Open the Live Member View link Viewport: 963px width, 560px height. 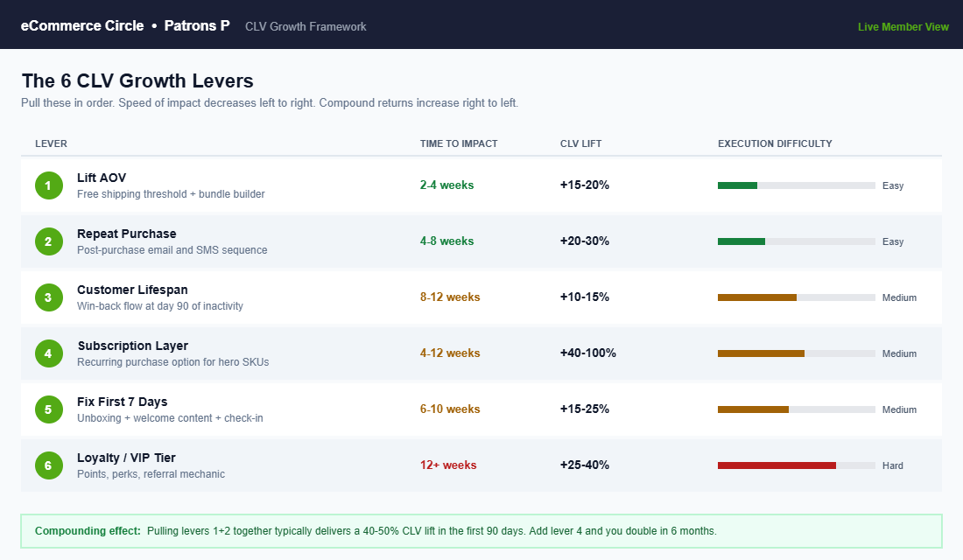click(x=903, y=26)
